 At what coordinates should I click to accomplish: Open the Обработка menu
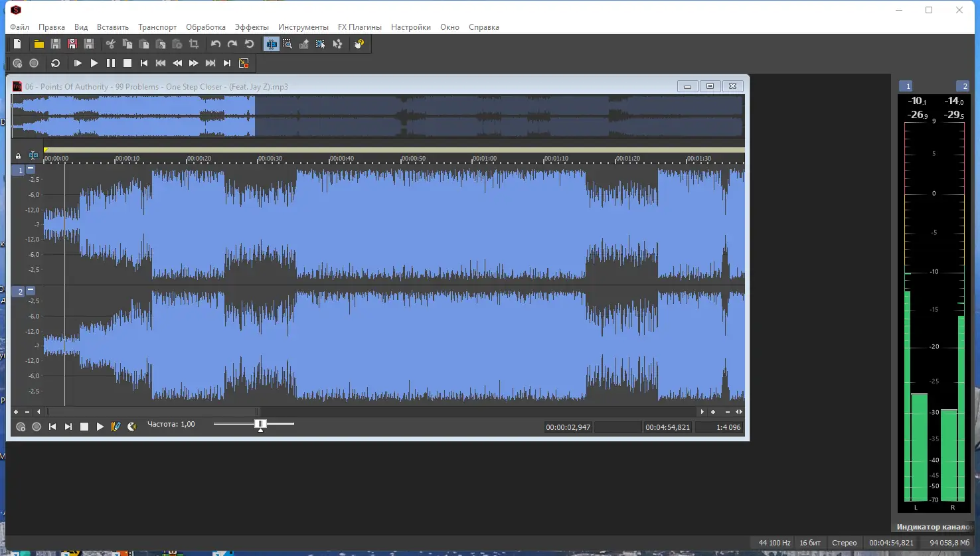206,27
